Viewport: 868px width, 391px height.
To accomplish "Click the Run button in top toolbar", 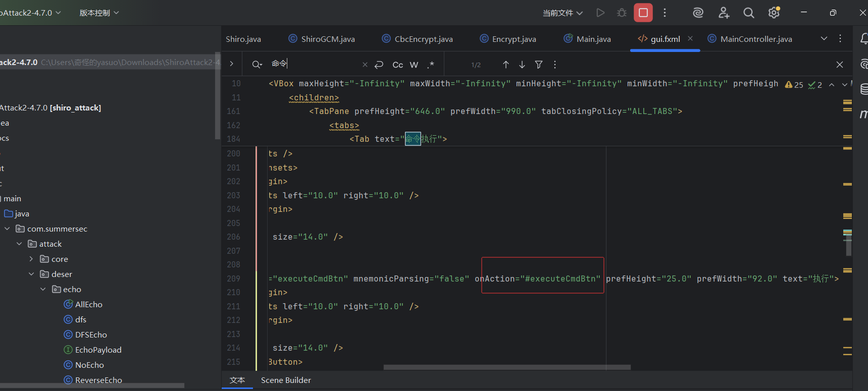I will pos(600,13).
